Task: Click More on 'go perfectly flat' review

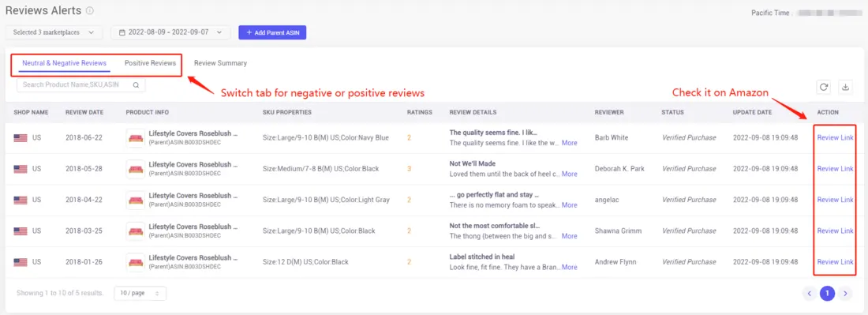Action: pyautogui.click(x=569, y=204)
